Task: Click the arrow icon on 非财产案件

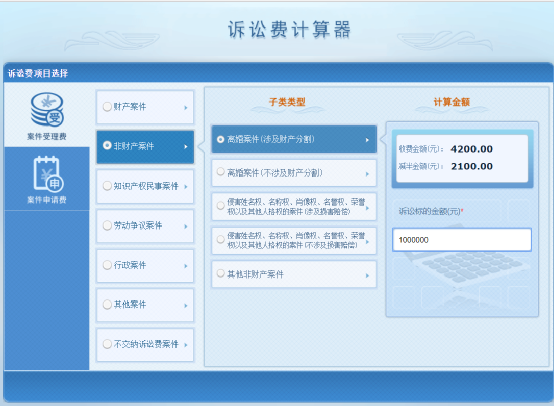Action: [186, 147]
